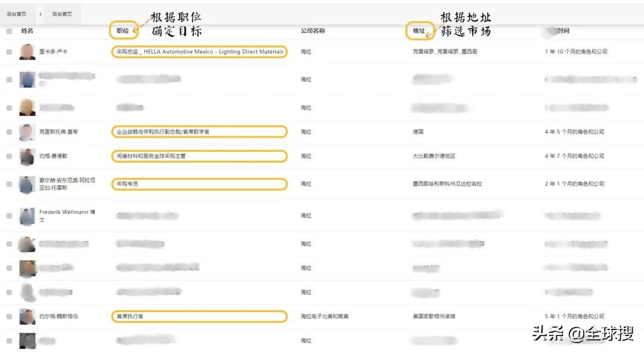
Task: Tick the checkbox next to 约尔格·魏斯格伯
Action: click(x=10, y=316)
